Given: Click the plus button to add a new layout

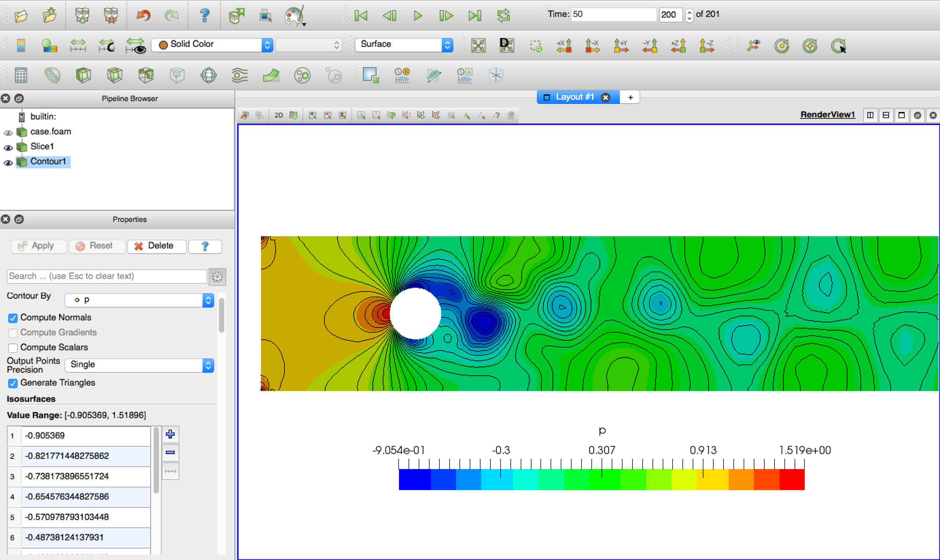Looking at the screenshot, I should coord(630,97).
